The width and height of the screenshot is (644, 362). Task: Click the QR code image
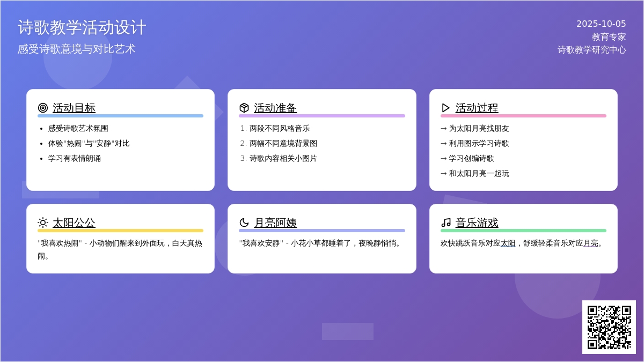609,327
